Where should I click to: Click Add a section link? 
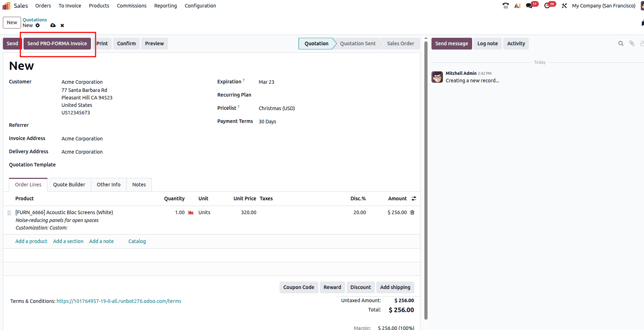[68, 241]
